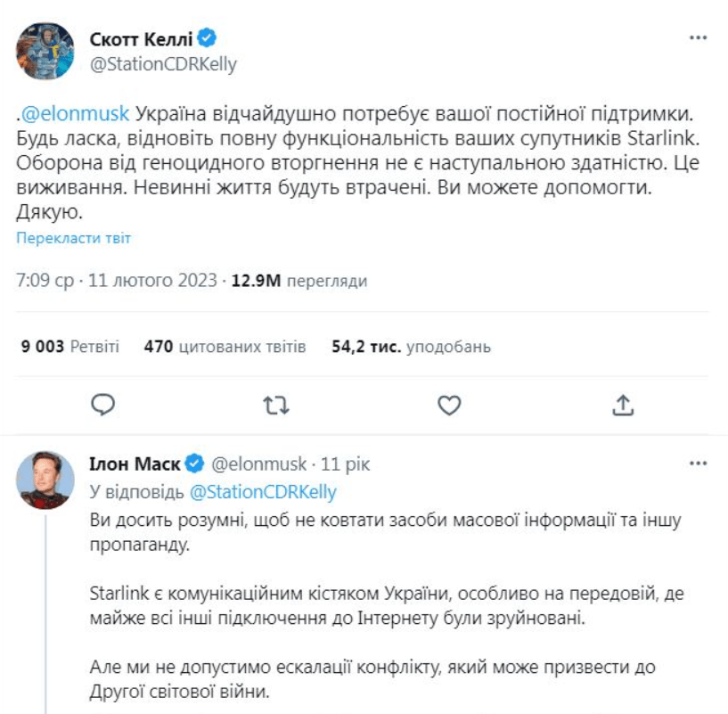
Task: Click the 'Скотт Келлі' display name
Action: pyautogui.click(x=142, y=40)
